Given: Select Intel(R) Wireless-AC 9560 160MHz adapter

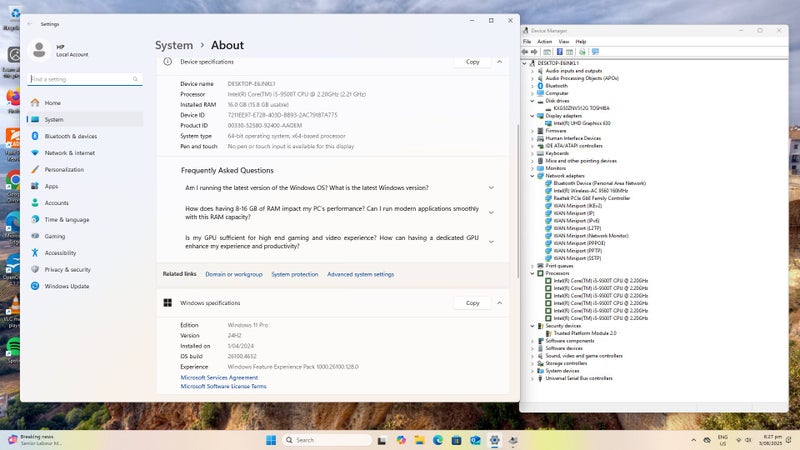Looking at the screenshot, I should click(591, 190).
